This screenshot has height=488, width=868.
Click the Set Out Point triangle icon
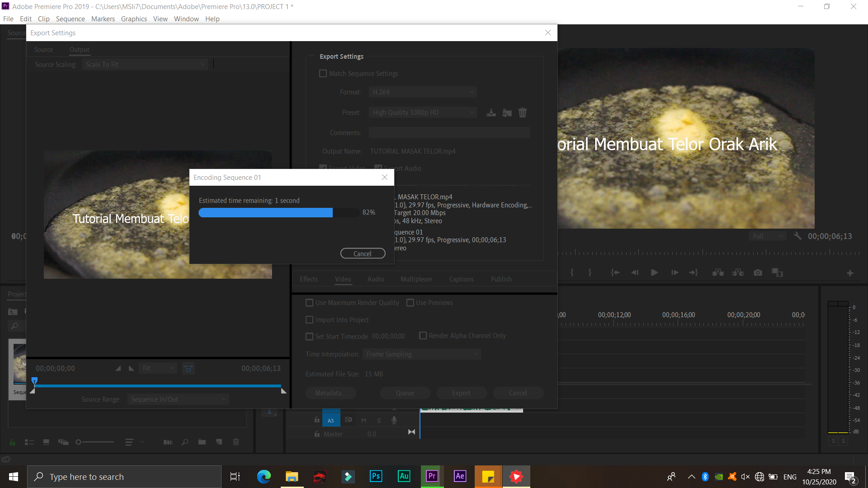131,368
